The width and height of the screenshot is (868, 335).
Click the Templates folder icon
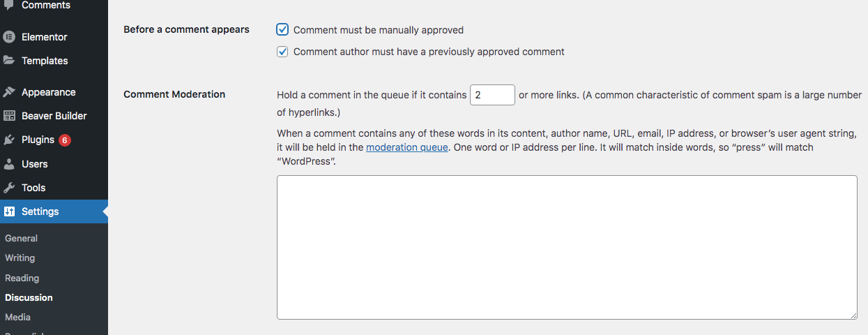[x=9, y=61]
